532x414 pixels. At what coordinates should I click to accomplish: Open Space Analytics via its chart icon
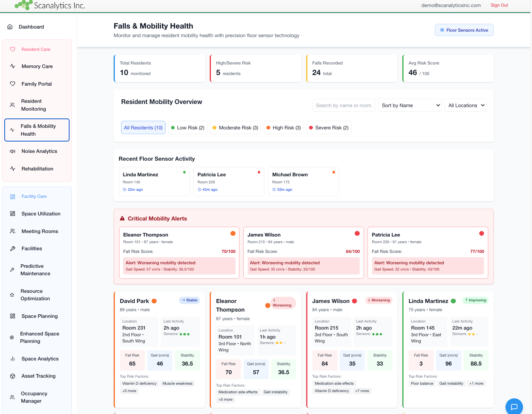pos(12,358)
